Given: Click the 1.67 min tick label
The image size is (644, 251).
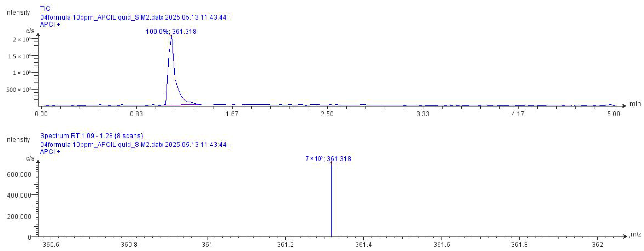Looking at the screenshot, I should click(x=232, y=114).
